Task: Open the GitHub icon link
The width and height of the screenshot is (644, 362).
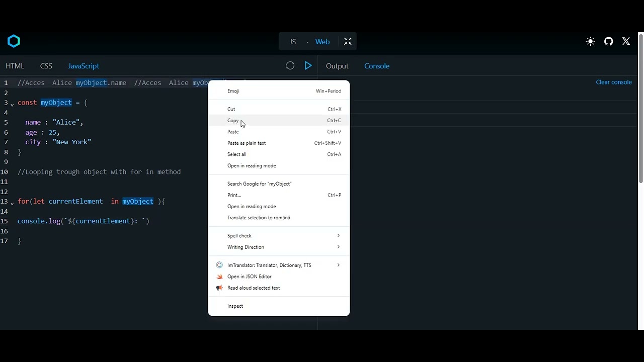Action: coord(609,42)
